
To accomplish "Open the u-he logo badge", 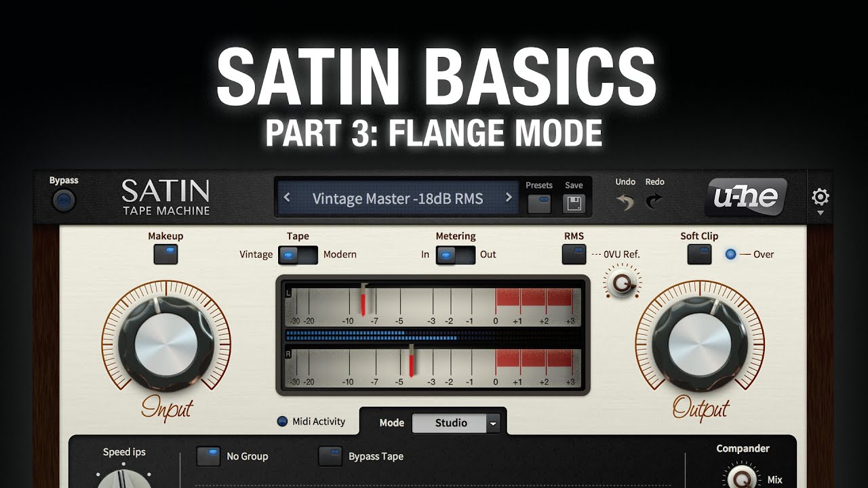I will tap(746, 197).
